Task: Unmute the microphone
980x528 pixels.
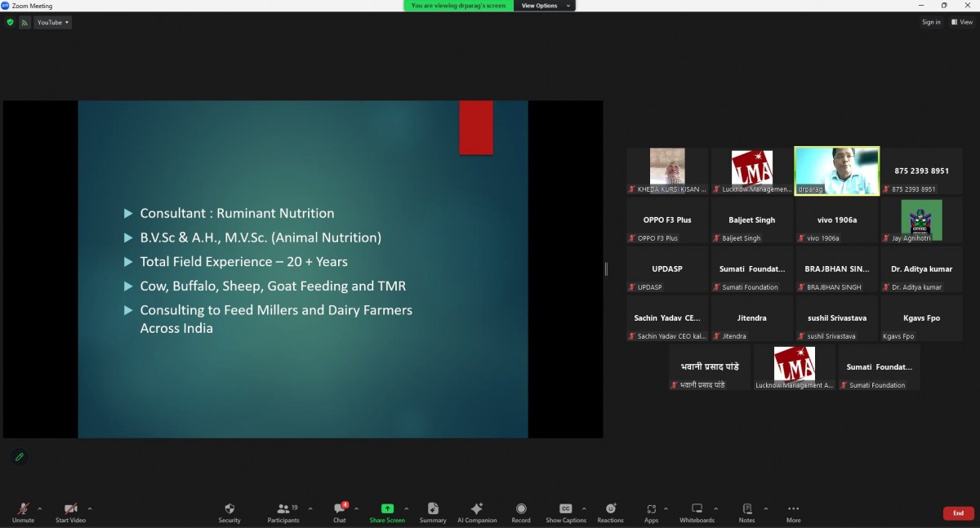Action: click(x=23, y=509)
